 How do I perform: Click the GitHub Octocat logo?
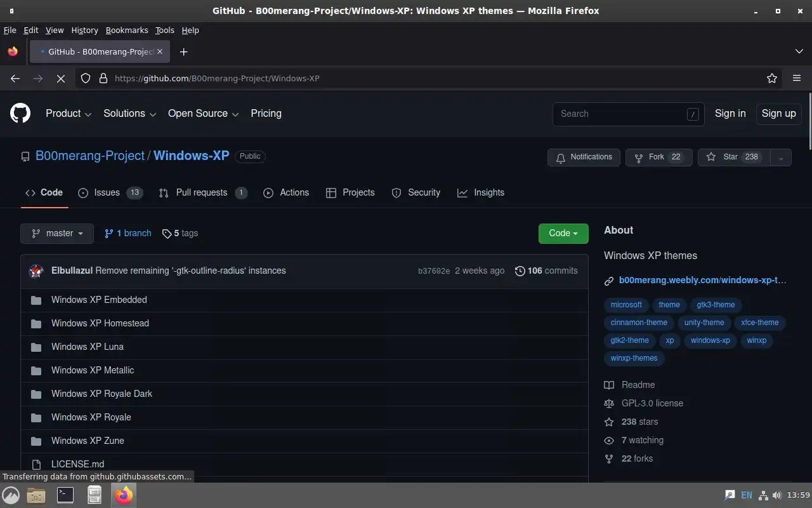click(x=20, y=114)
